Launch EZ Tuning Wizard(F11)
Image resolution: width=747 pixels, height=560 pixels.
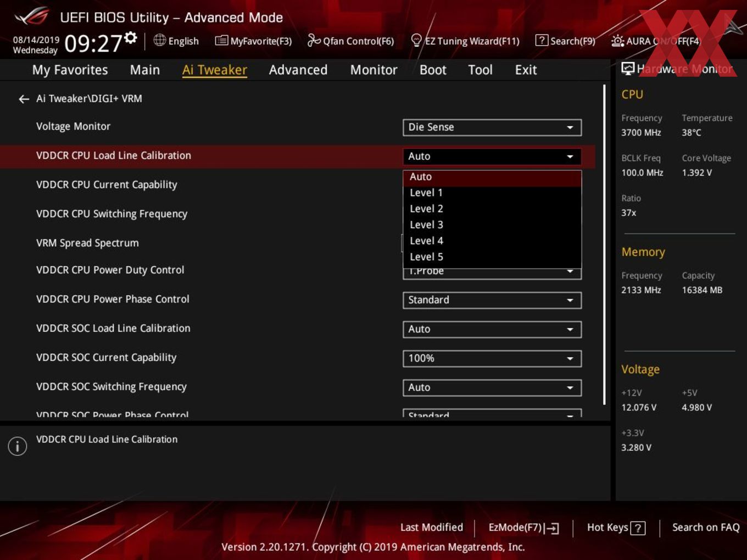(465, 41)
